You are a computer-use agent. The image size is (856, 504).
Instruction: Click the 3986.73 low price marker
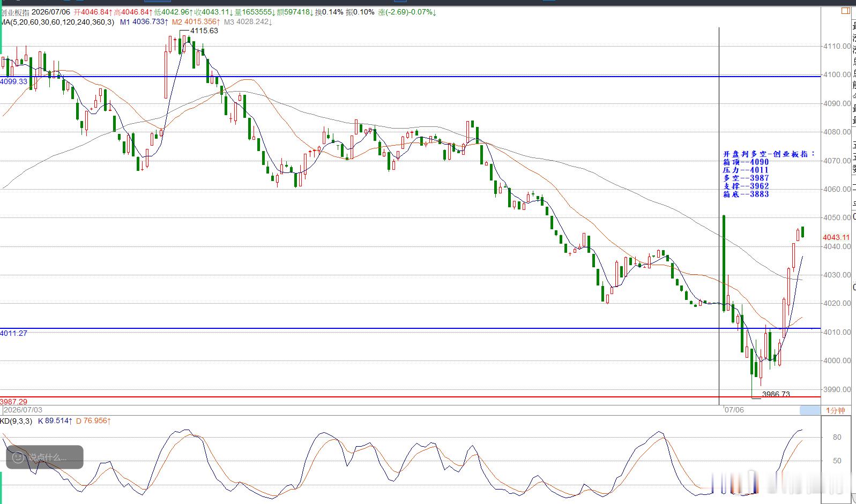[x=776, y=394]
